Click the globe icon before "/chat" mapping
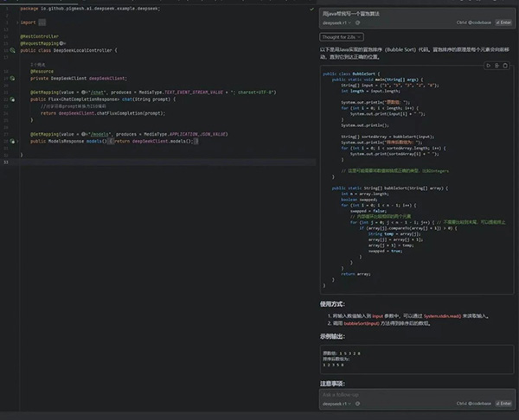 (84, 92)
